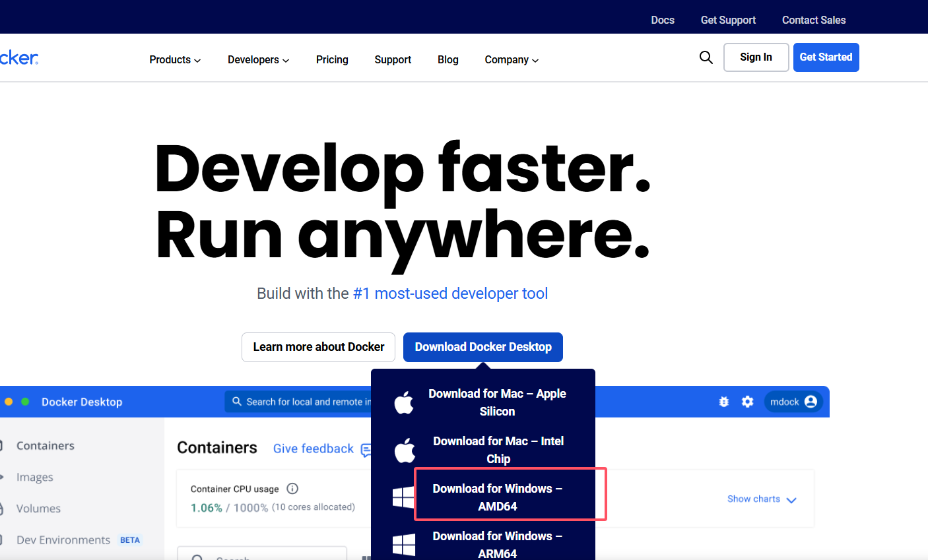Image resolution: width=928 pixels, height=560 pixels.
Task: Click Get Support in the top bar
Action: [728, 20]
